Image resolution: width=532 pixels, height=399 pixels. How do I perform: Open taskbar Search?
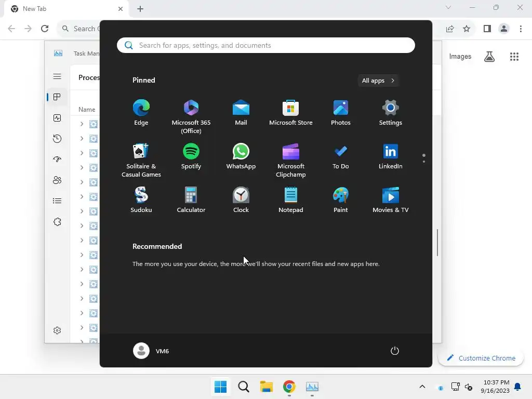point(244,387)
